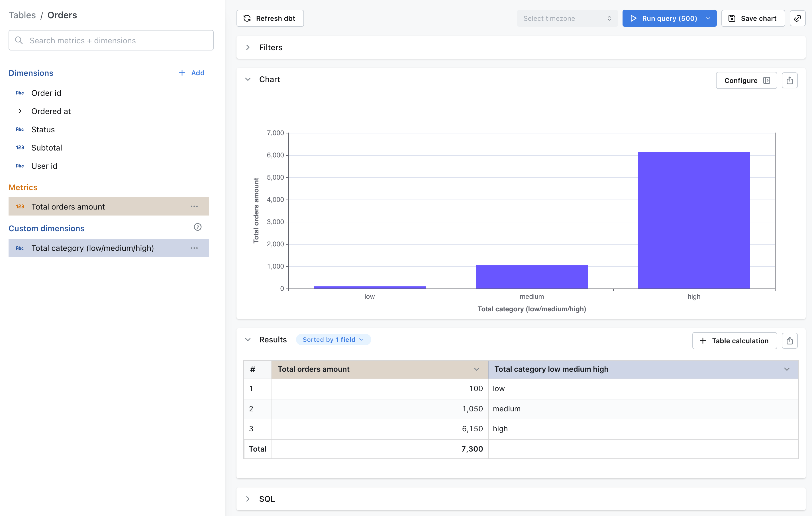This screenshot has height=516, width=812.
Task: Open options for Total category custom dimension
Action: point(194,248)
